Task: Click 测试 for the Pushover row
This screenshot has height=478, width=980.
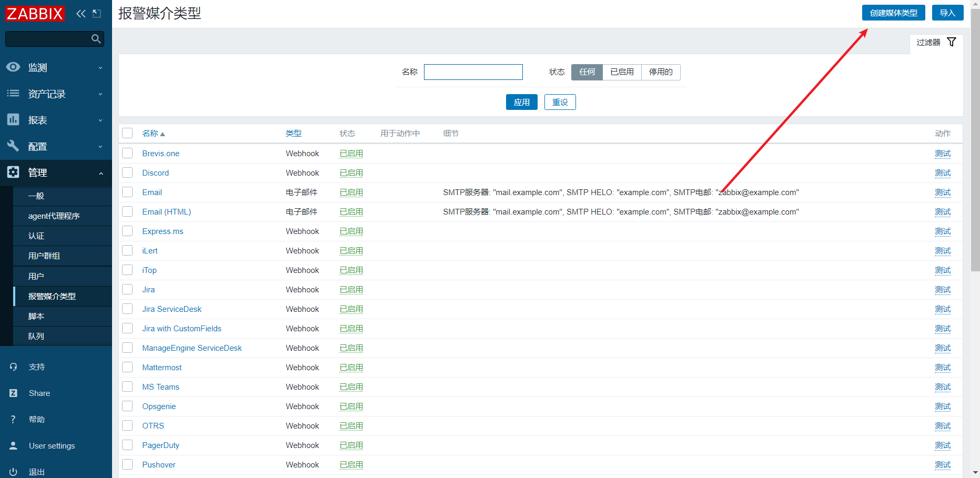Action: pos(943,465)
